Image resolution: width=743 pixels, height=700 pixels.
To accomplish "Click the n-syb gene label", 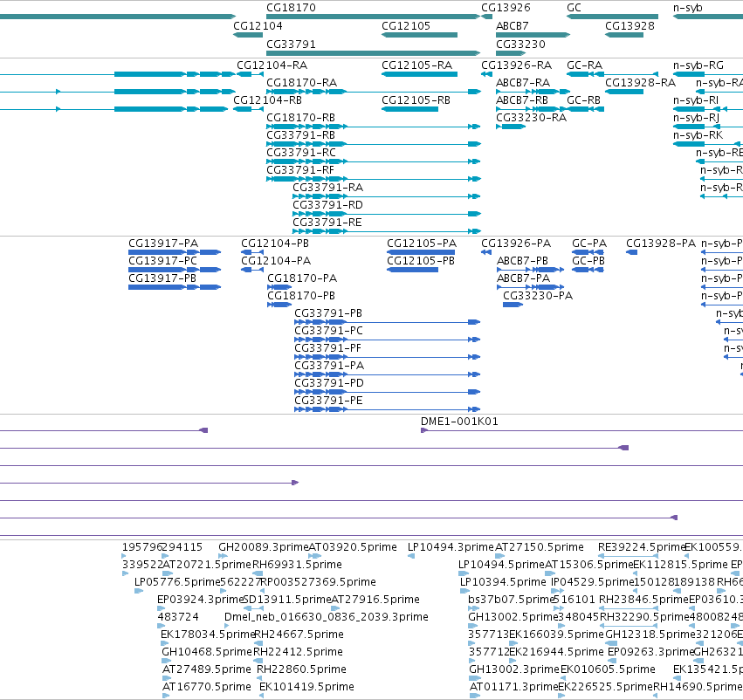I will point(688,8).
